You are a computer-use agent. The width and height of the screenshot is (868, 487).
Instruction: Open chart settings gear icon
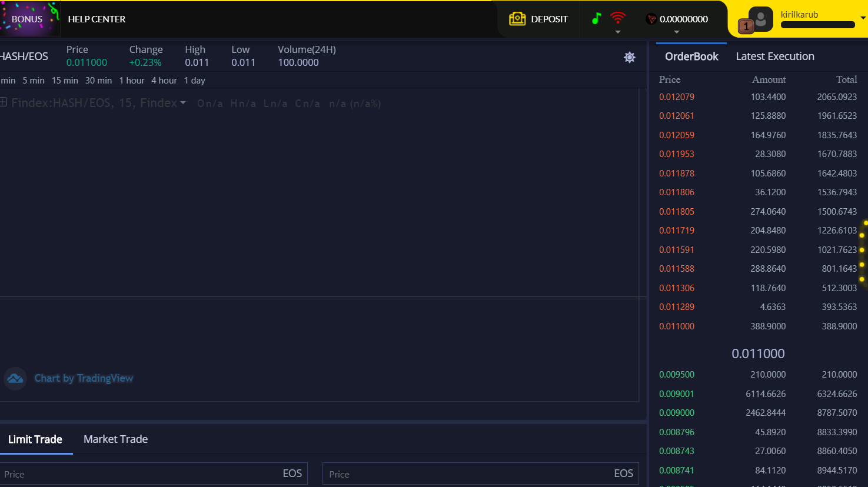pyautogui.click(x=630, y=57)
